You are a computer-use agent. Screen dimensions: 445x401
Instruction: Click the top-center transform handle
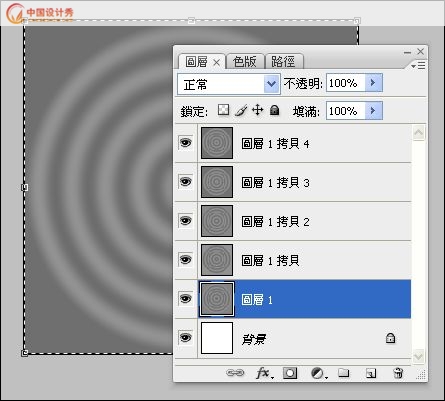pos(191,21)
